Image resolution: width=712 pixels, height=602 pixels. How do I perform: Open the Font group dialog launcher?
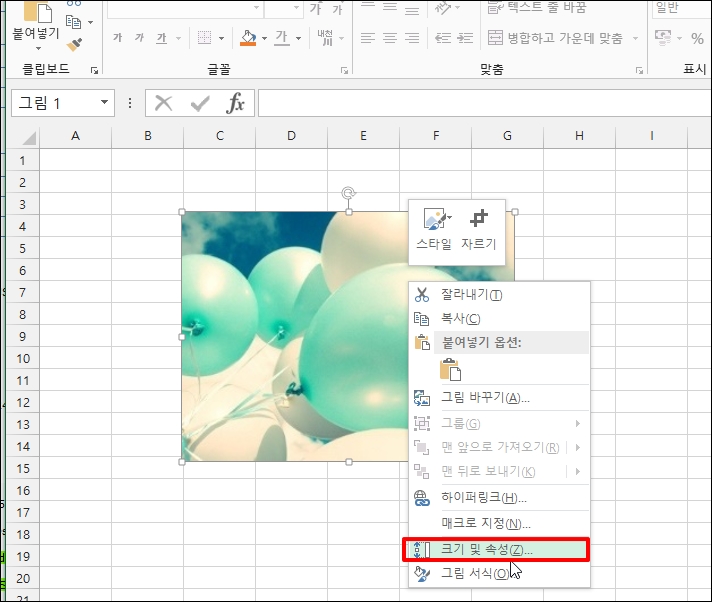pyautogui.click(x=345, y=70)
